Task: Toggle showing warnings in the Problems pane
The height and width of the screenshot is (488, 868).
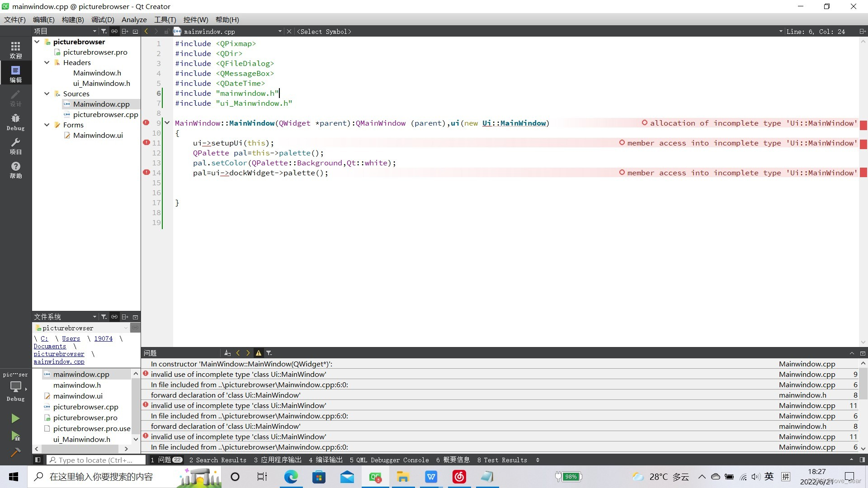Action: tap(259, 353)
